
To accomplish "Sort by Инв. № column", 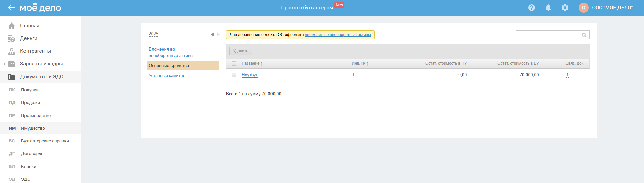I will [360, 63].
